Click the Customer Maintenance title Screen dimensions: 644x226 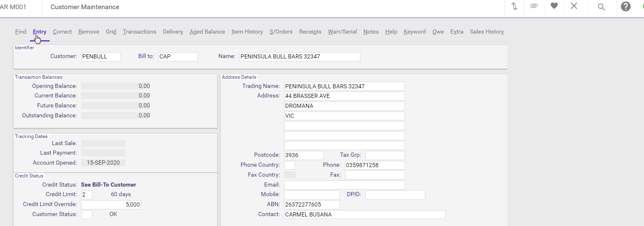tap(85, 7)
